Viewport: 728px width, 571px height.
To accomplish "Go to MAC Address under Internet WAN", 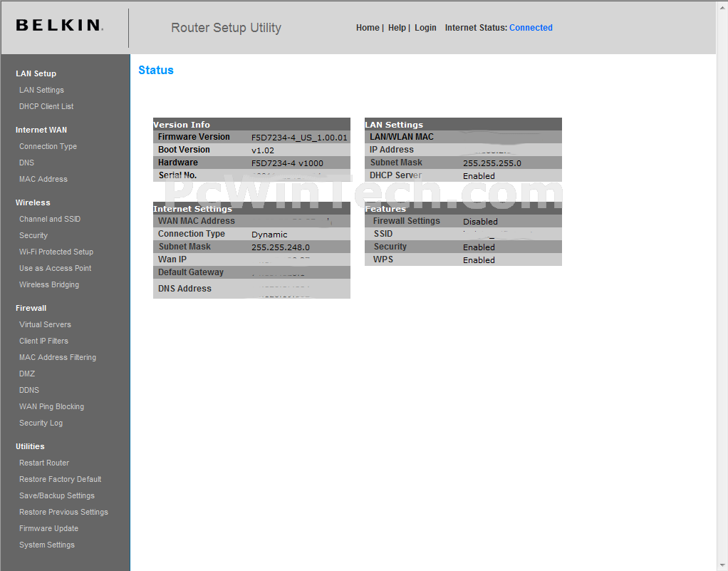I will tap(43, 179).
